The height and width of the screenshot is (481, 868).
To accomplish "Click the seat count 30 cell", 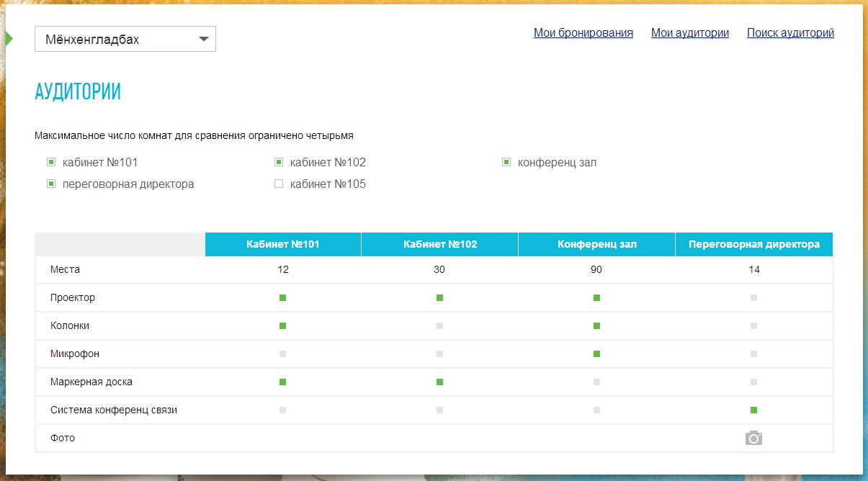I will click(x=439, y=269).
